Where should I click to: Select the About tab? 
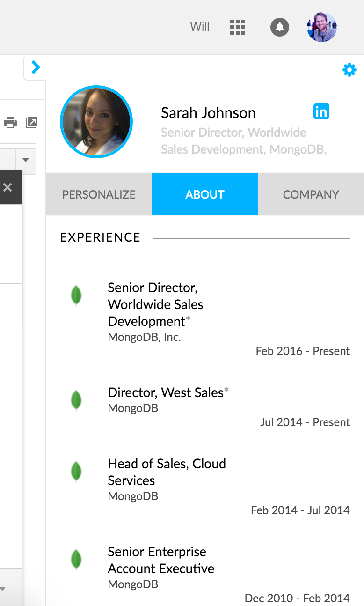205,194
